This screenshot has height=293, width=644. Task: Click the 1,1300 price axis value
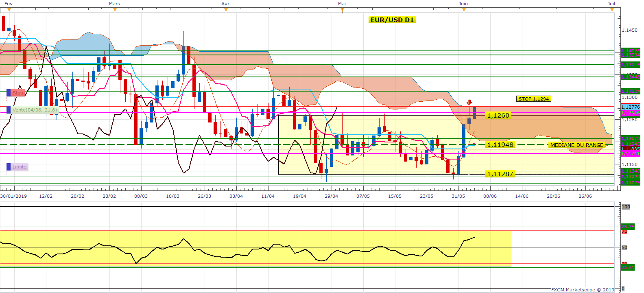[x=629, y=98]
